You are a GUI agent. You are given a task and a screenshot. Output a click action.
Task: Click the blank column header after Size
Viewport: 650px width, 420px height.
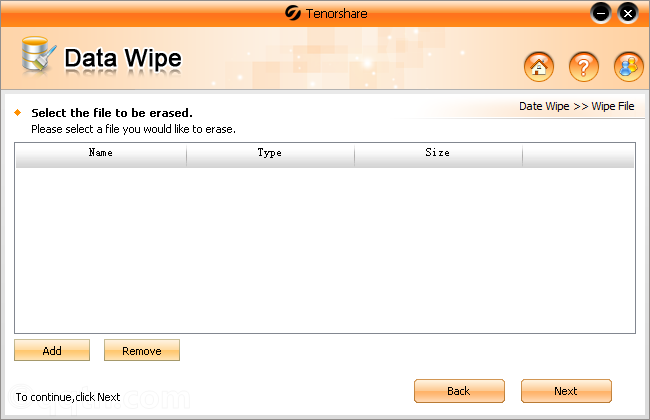578,153
